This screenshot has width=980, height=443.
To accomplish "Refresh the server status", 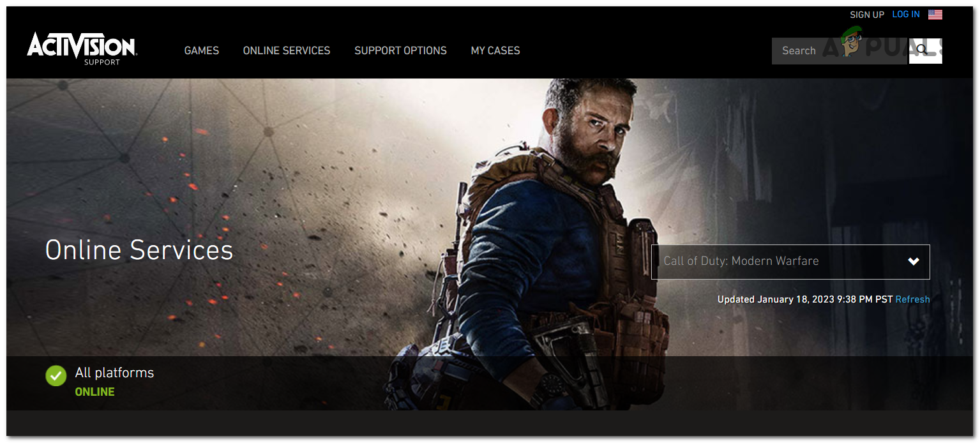I will coord(912,299).
